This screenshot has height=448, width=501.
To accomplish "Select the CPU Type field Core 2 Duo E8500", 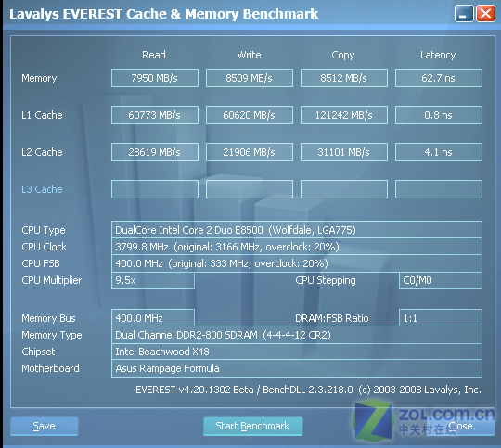I will point(297,230).
